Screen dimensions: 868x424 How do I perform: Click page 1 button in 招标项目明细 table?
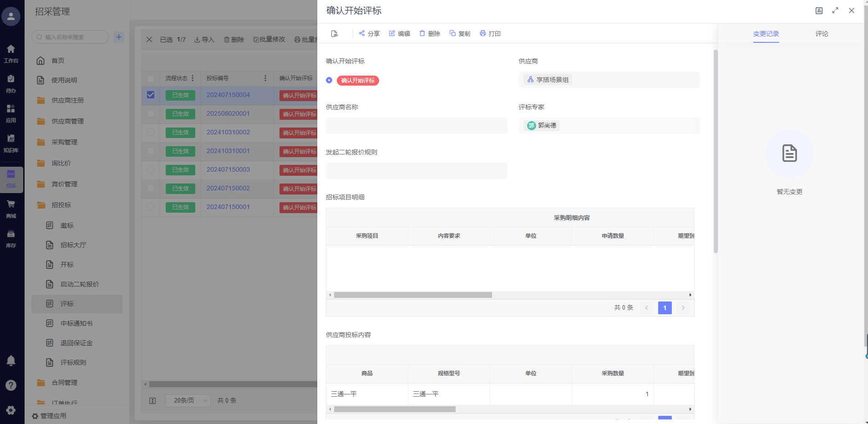tap(665, 308)
